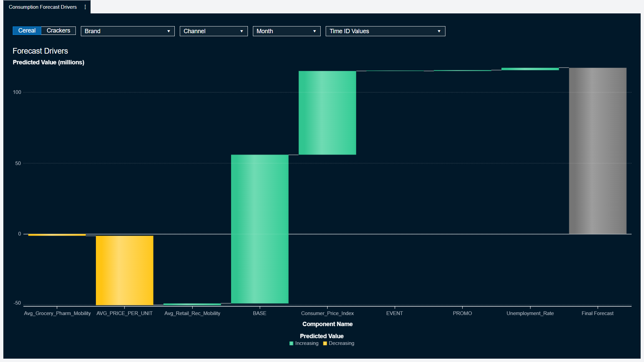Image resolution: width=644 pixels, height=362 pixels.
Task: Switch to the Crackers view
Action: pos(58,31)
